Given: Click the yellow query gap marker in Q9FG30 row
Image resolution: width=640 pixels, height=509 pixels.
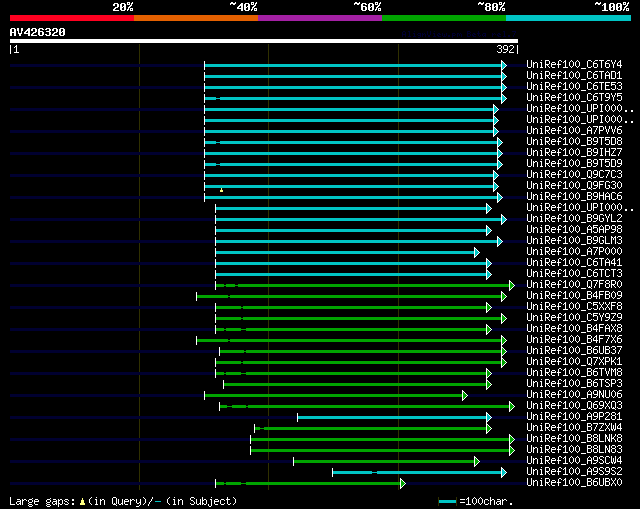Looking at the screenshot, I should click(x=221, y=190).
